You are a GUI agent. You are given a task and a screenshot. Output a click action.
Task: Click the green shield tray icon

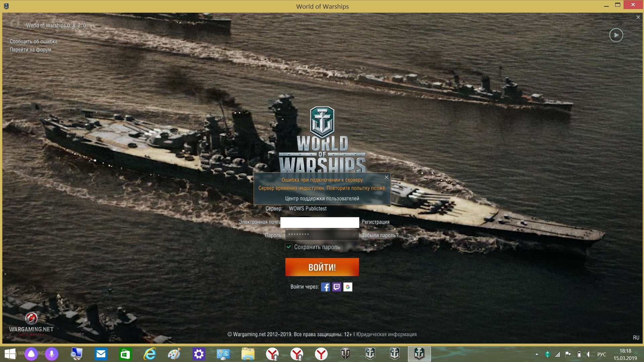point(547,354)
